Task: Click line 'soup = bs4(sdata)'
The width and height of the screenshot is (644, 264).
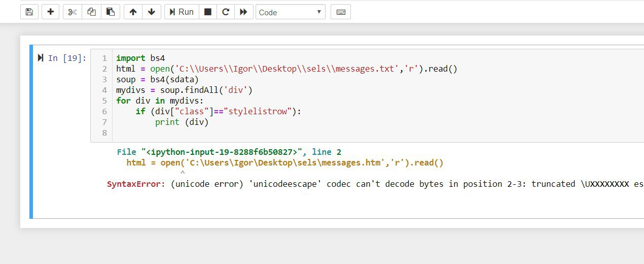Action: [x=158, y=80]
